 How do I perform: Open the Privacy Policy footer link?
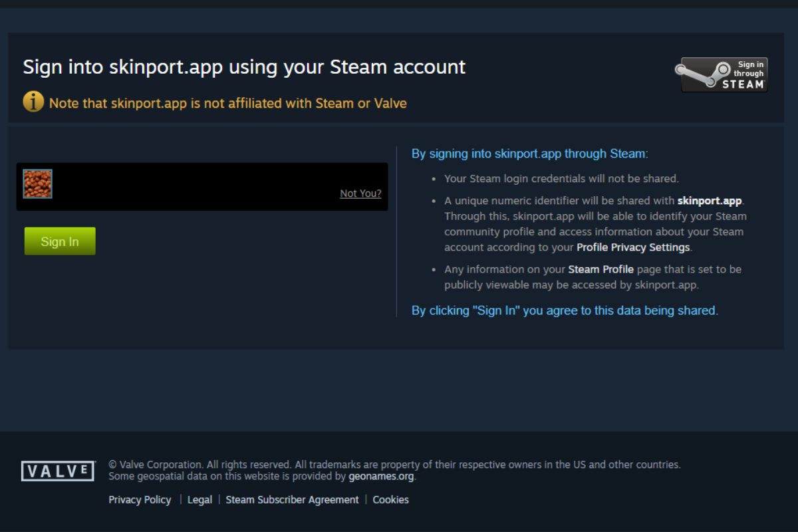point(140,499)
